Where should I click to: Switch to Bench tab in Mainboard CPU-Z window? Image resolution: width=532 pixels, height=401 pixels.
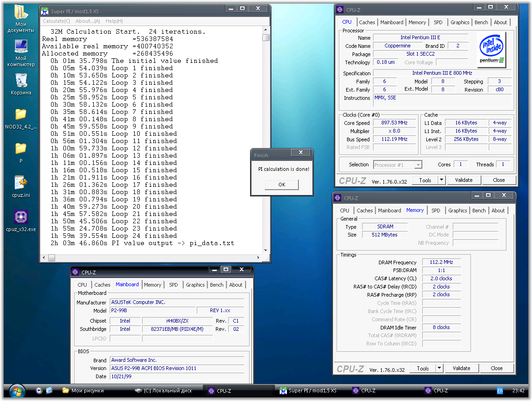(x=216, y=285)
